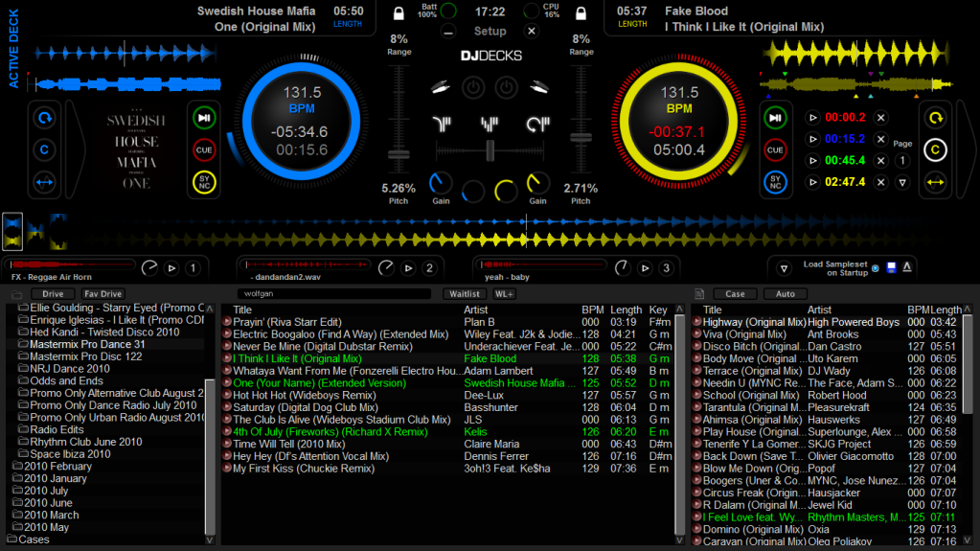The width and height of the screenshot is (980, 551).
Task: Click sample slot number 2 button
Action: (429, 268)
